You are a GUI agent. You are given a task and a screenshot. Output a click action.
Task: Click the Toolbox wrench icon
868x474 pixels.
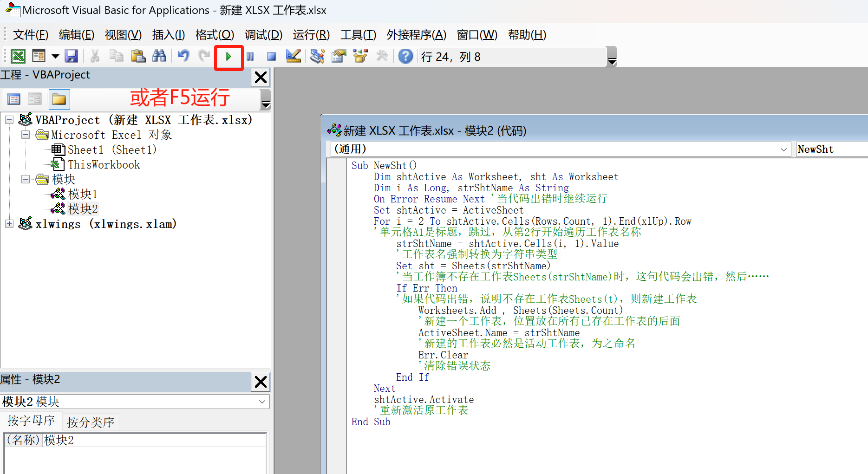(x=382, y=57)
